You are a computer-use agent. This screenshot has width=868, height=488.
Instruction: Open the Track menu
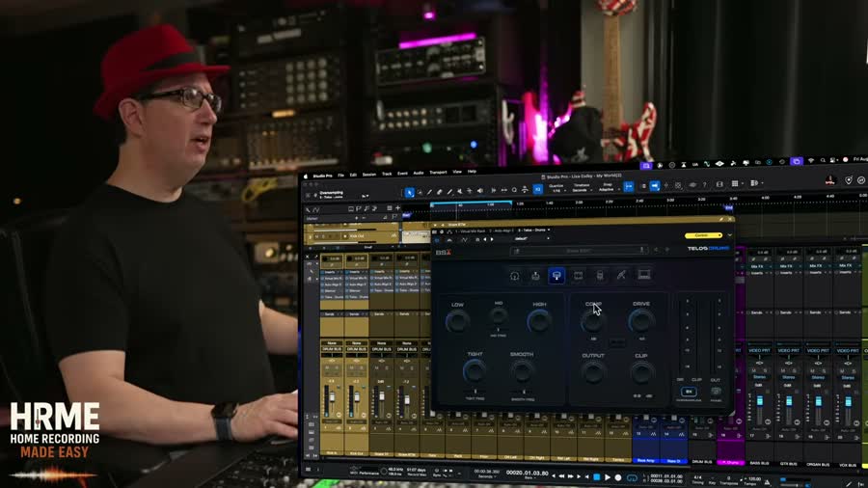[387, 174]
